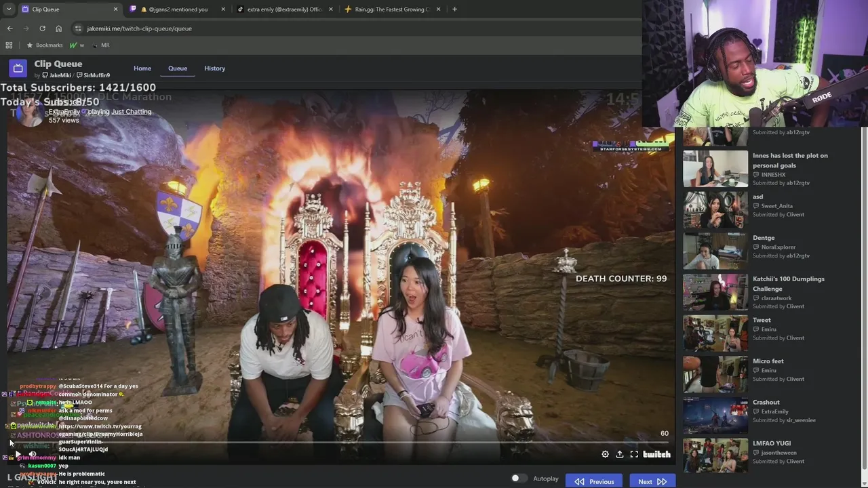Click the ExtraEmily streamer avatar in player
Image resolution: width=868 pixels, height=488 pixels.
(30, 113)
